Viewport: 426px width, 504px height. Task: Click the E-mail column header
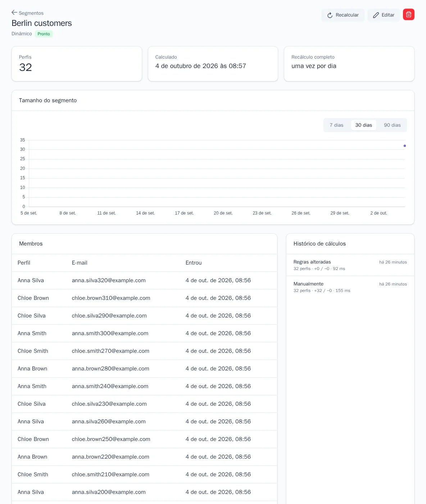point(80,263)
